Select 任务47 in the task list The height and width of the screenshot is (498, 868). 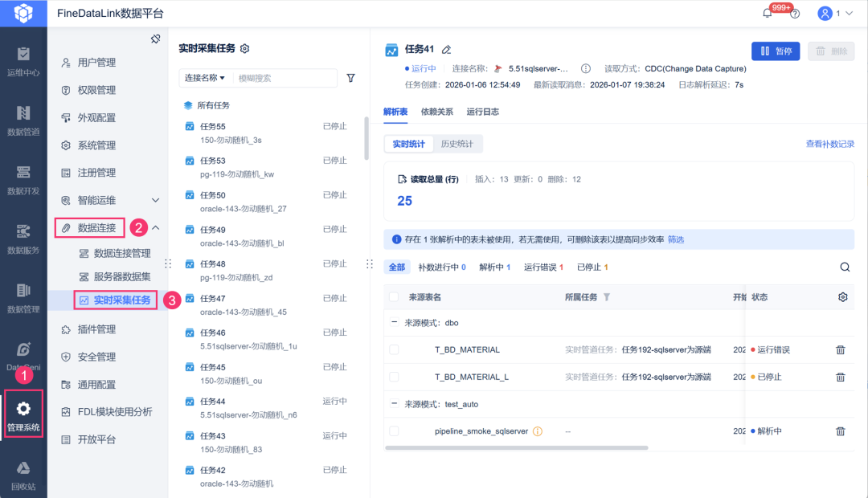[266, 305]
